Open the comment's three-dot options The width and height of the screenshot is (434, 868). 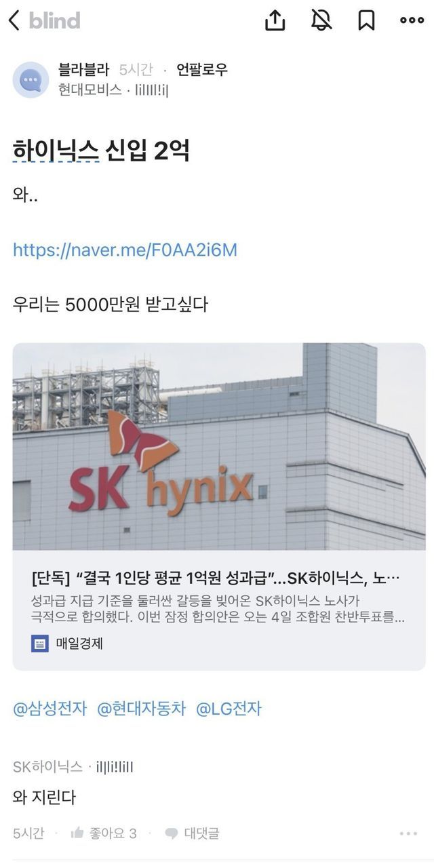(408, 833)
